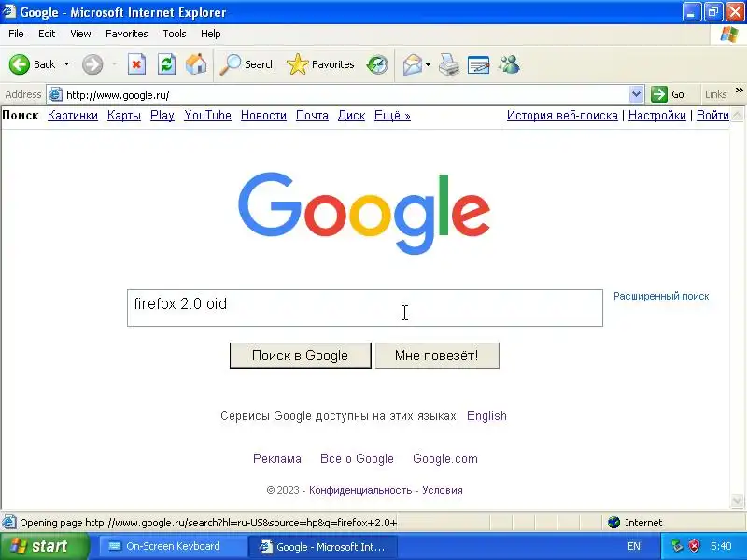Open the Картинки link
This screenshot has width=747, height=560.
[73, 115]
